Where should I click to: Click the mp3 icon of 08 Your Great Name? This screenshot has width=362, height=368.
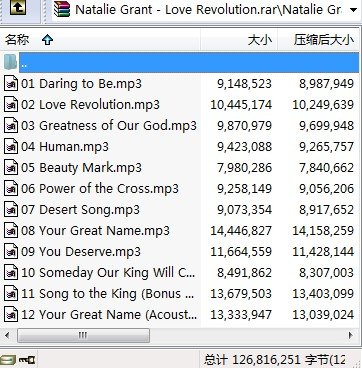point(11,230)
